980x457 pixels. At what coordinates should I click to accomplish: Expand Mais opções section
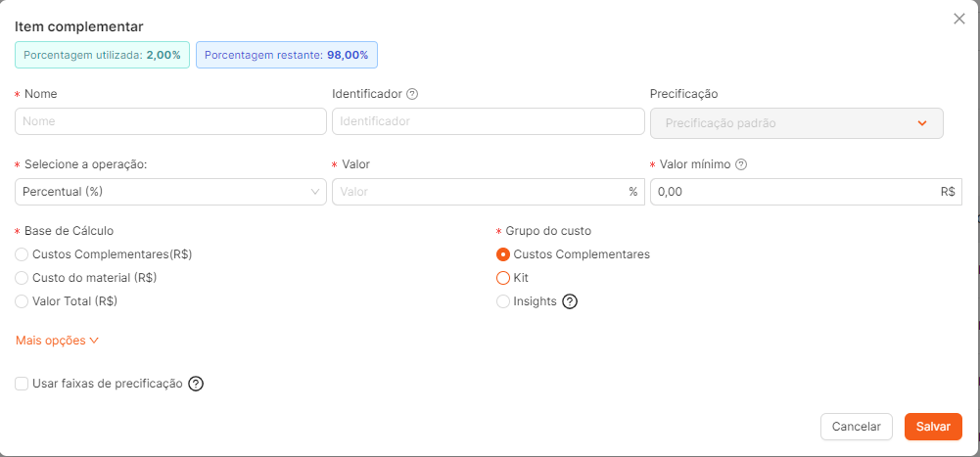tap(57, 341)
